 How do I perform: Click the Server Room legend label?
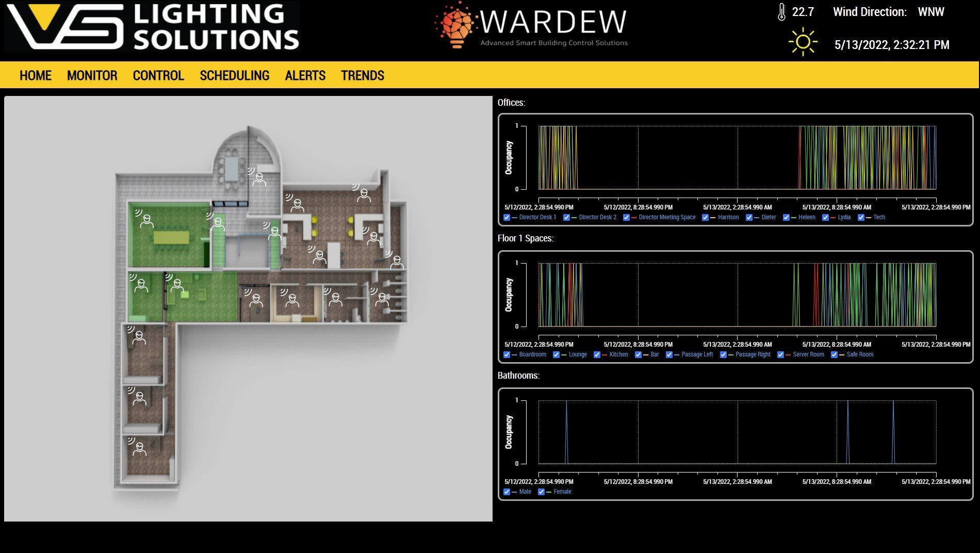808,355
